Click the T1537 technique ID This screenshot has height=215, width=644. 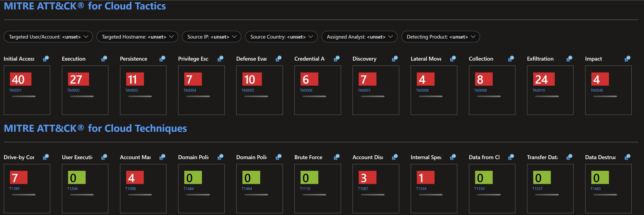537,189
